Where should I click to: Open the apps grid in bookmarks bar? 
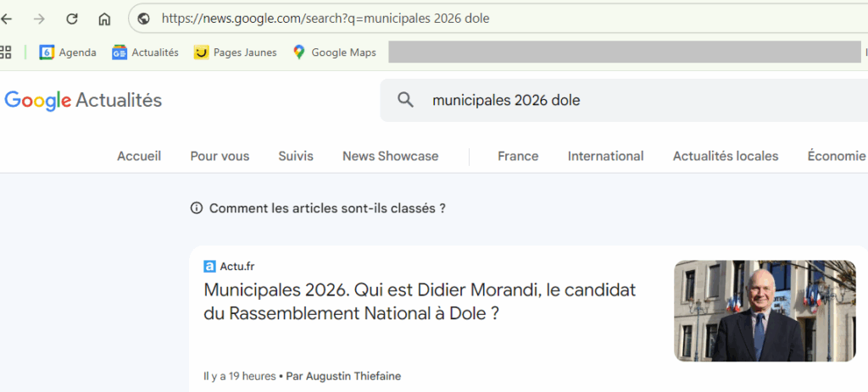tap(5, 52)
